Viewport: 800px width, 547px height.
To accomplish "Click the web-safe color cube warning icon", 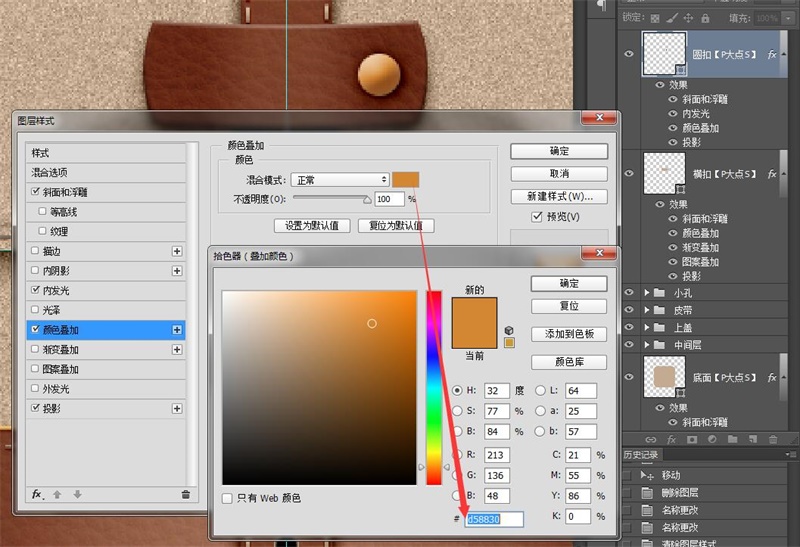I will 509,330.
